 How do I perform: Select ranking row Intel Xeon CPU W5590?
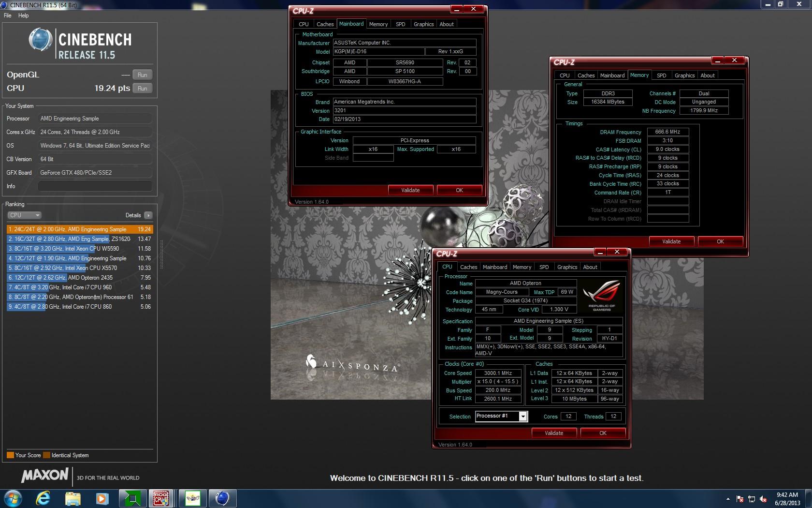pos(80,249)
